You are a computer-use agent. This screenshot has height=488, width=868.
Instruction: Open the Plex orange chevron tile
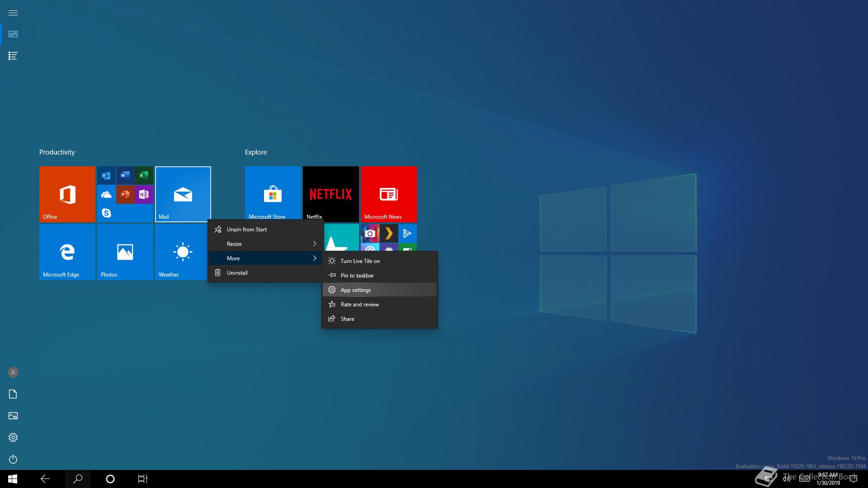click(x=389, y=233)
